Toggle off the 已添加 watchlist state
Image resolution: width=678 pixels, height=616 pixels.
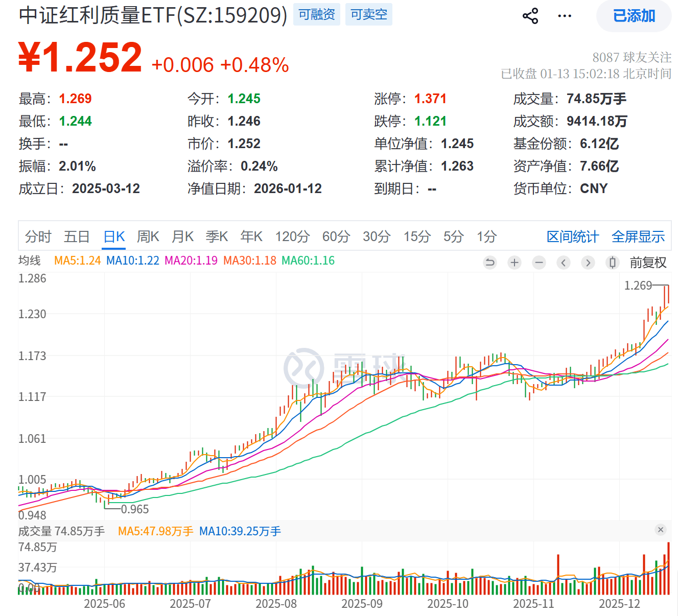point(634,16)
